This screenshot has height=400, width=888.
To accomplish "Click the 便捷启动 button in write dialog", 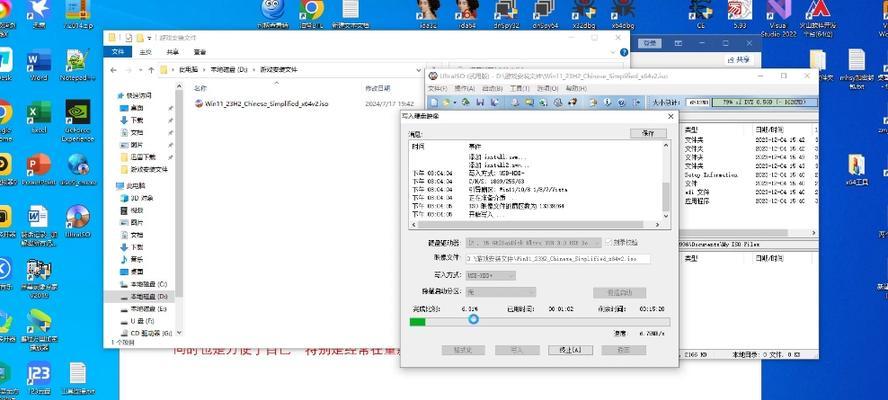I will click(619, 292).
